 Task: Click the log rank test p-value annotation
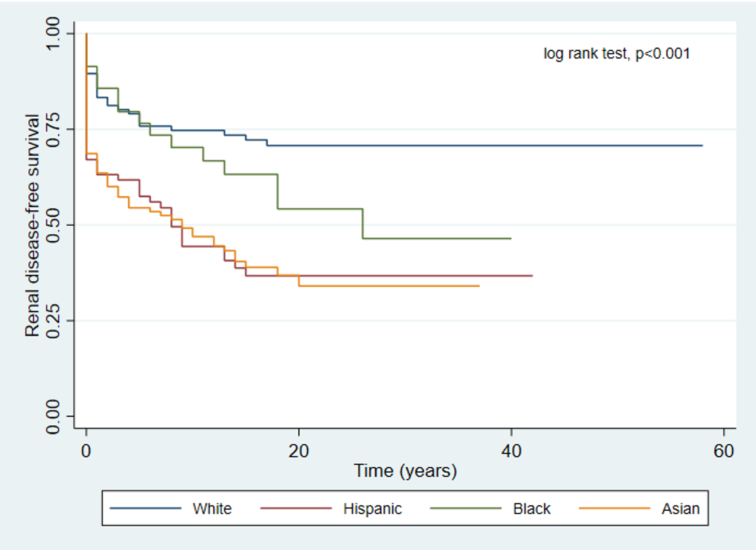coord(616,54)
